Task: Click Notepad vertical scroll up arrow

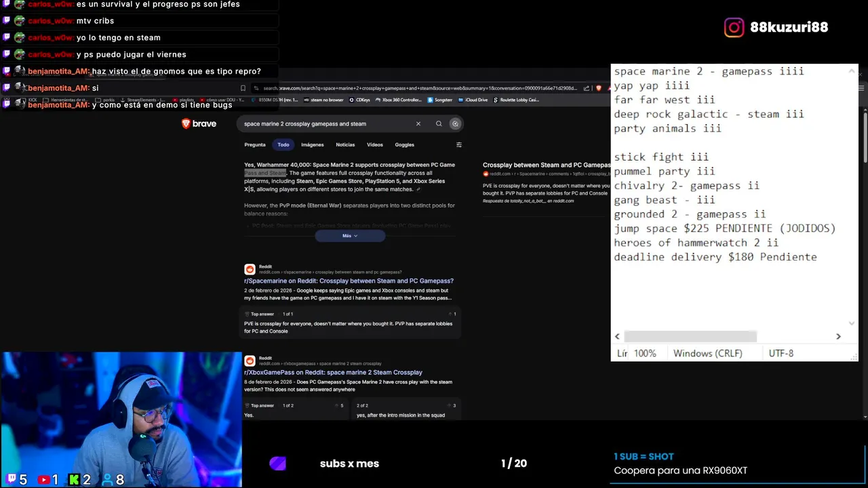Action: [852, 70]
